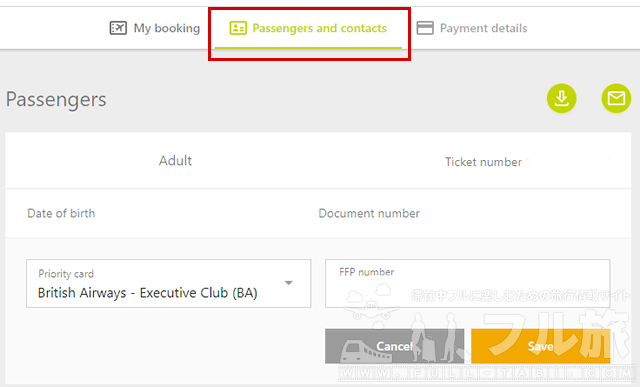Click the Passengers section heading
The height and width of the screenshot is (387, 640).
coord(56,100)
